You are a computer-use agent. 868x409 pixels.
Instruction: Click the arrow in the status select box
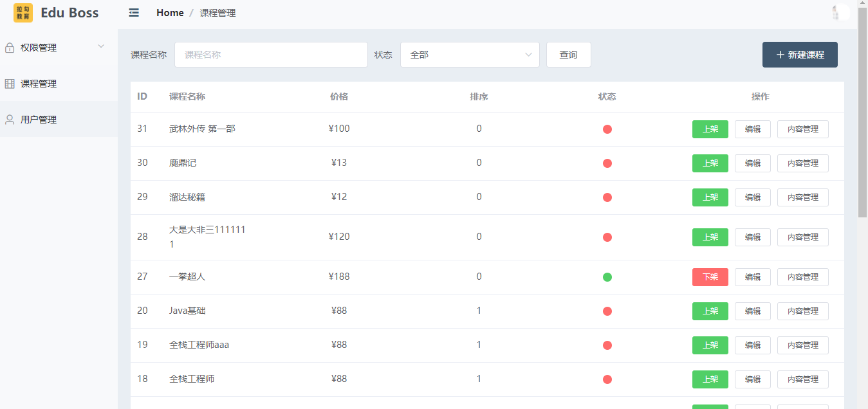529,55
